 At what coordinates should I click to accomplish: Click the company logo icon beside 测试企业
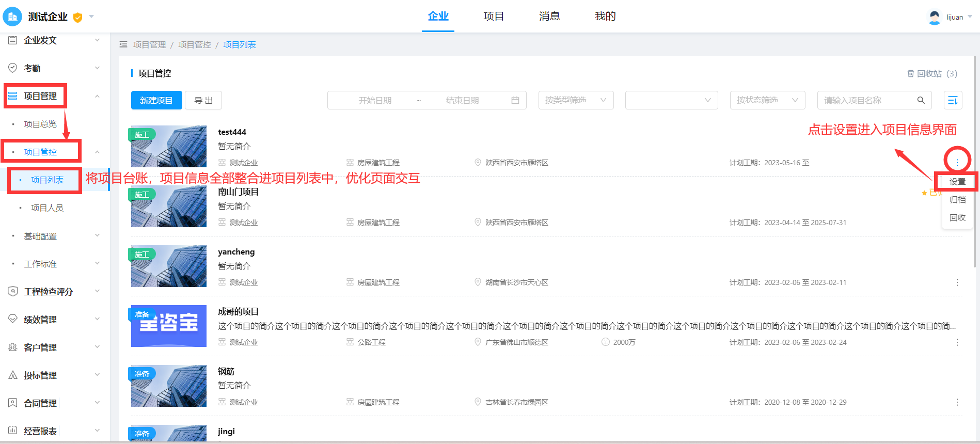point(12,17)
